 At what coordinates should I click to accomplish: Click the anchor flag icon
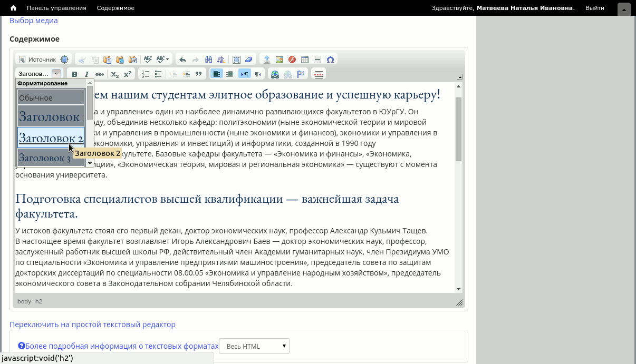[301, 74]
